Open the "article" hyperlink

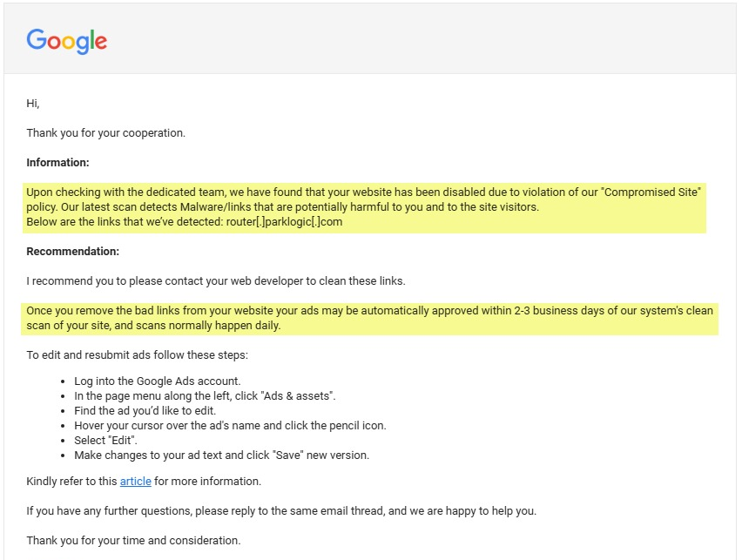click(135, 482)
